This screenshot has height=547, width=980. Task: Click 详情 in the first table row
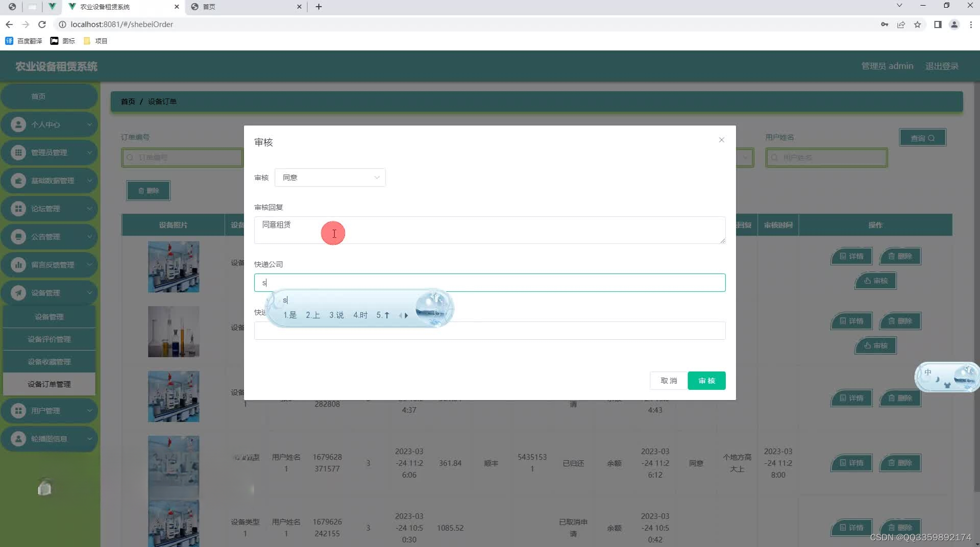point(851,256)
